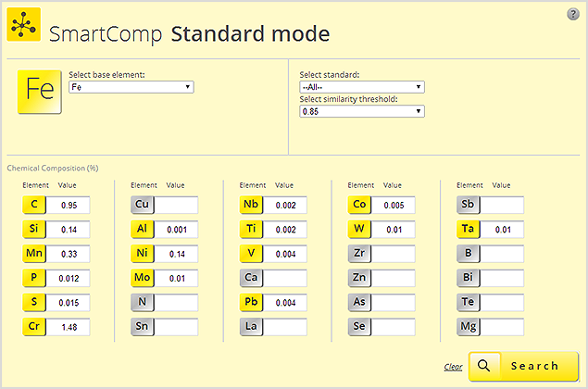The width and height of the screenshot is (588, 389).
Task: Click the Search button
Action: coord(523,366)
